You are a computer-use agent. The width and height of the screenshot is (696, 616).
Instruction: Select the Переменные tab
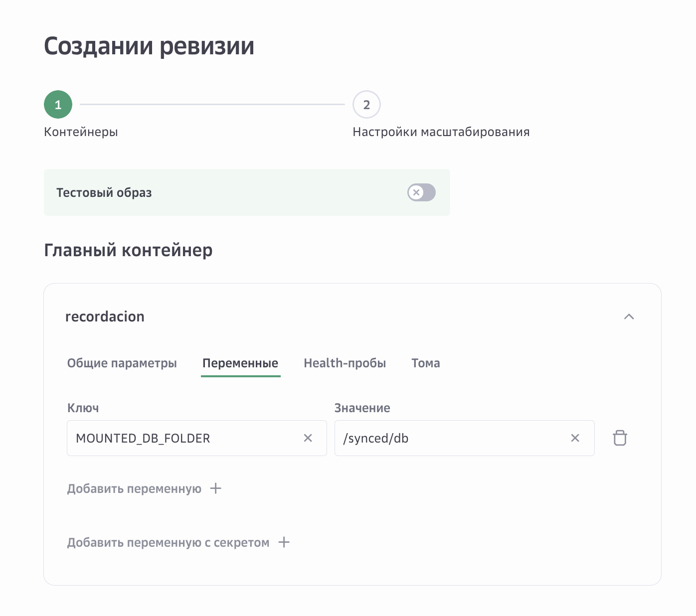[x=240, y=363]
